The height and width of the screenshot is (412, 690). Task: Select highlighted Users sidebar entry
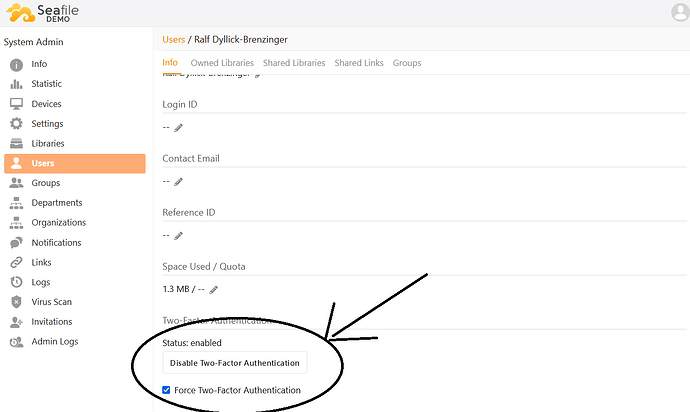pos(75,163)
